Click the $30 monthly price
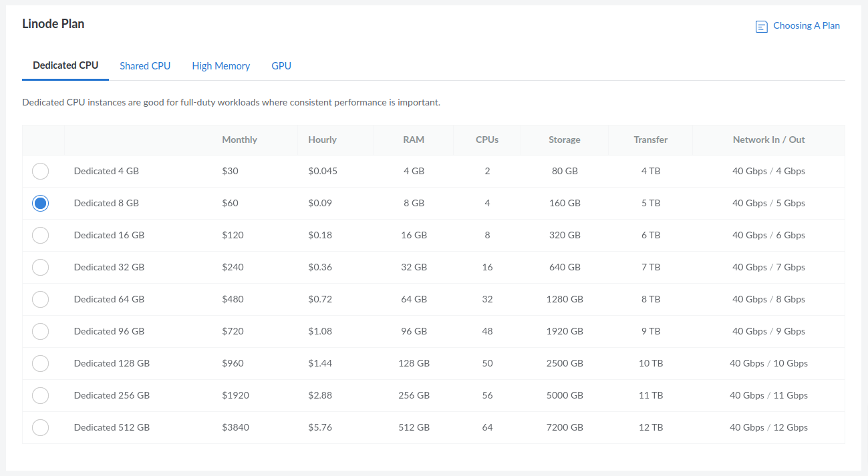 tap(230, 171)
